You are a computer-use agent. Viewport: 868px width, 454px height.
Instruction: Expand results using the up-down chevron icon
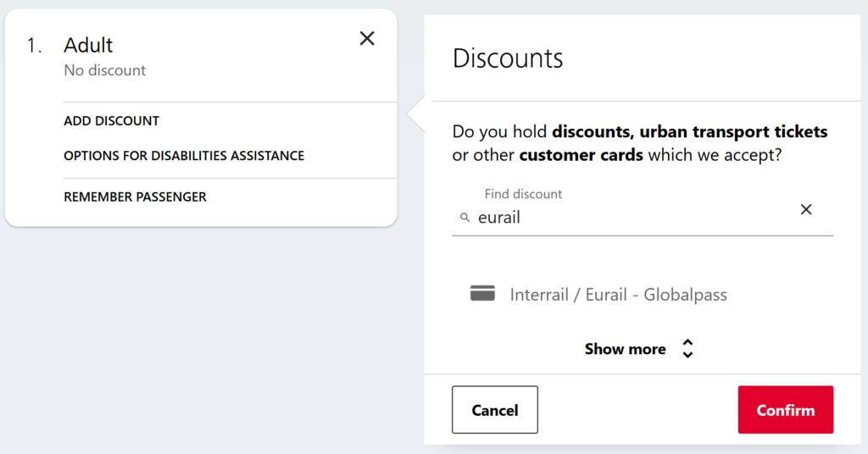[687, 349]
